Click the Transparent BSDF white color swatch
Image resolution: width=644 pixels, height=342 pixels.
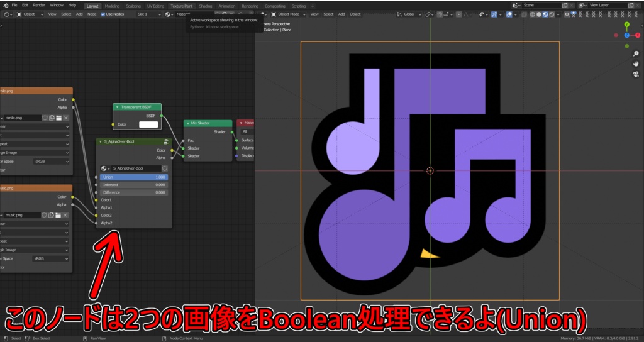click(x=148, y=124)
